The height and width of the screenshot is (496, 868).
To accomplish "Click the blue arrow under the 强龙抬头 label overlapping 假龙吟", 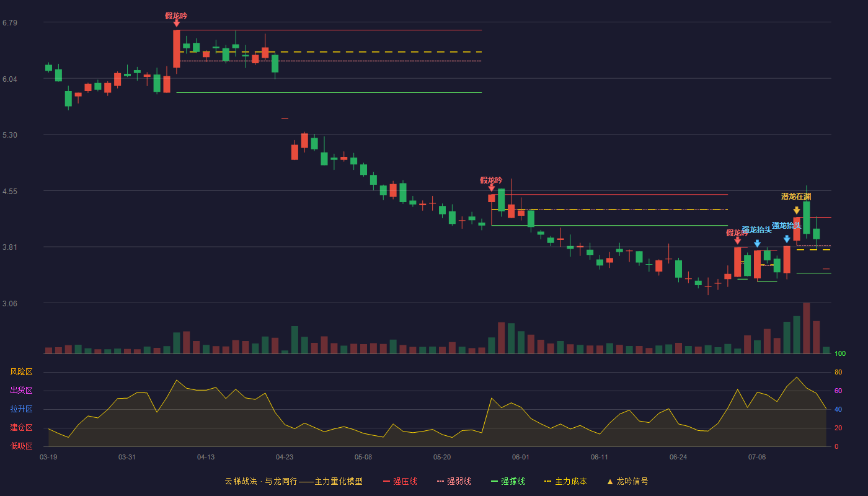I will click(x=757, y=244).
